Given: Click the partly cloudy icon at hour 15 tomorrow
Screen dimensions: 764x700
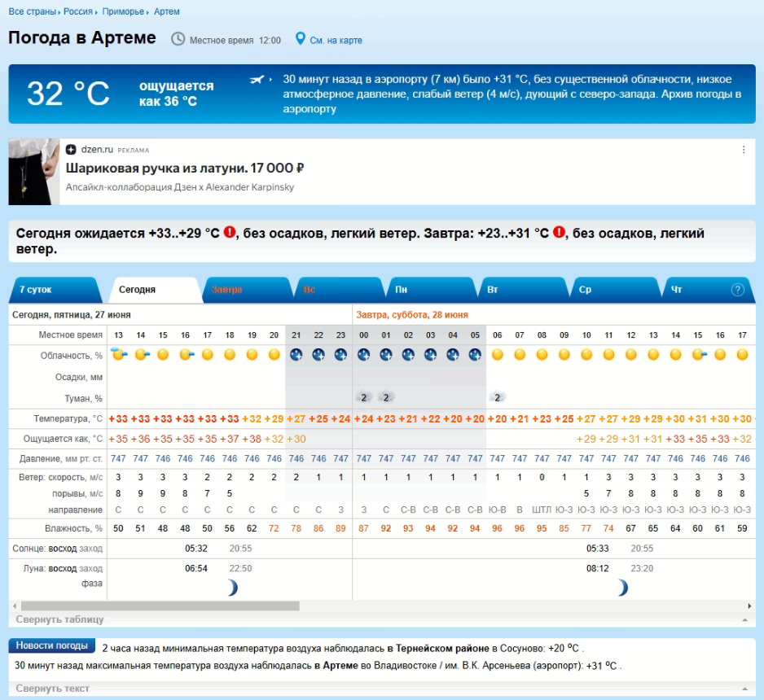Looking at the screenshot, I should click(x=699, y=354).
